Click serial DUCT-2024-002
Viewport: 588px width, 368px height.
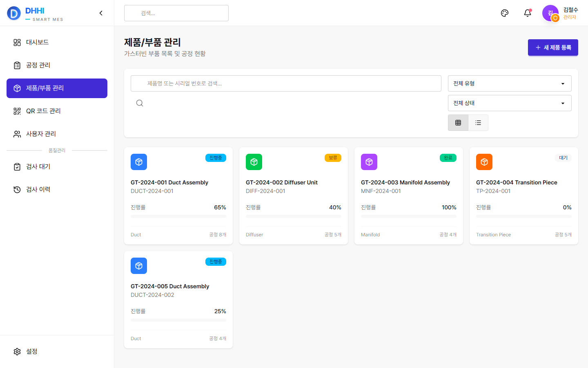pos(152,295)
